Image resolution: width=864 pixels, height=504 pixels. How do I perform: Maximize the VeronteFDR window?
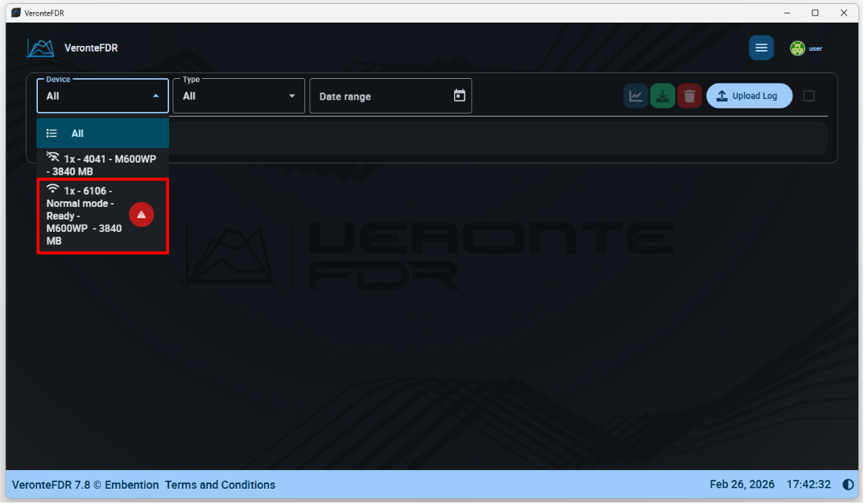click(815, 12)
